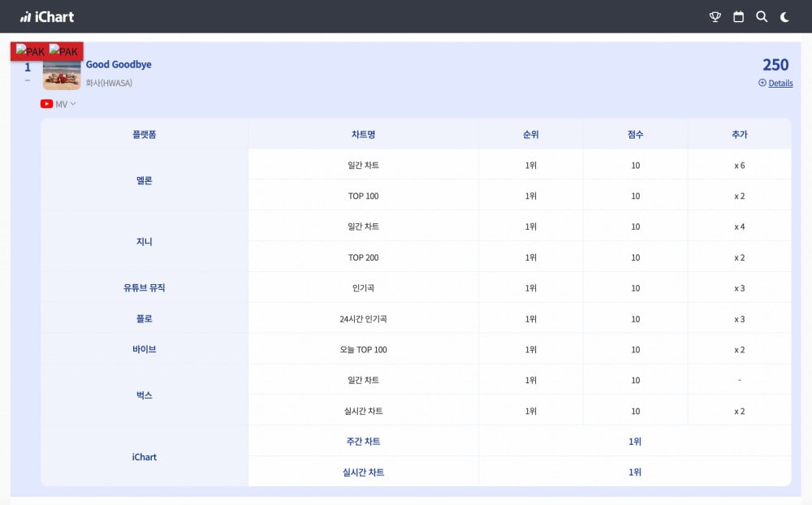
Task: Expand the MV dropdown chevron
Action: tap(73, 104)
